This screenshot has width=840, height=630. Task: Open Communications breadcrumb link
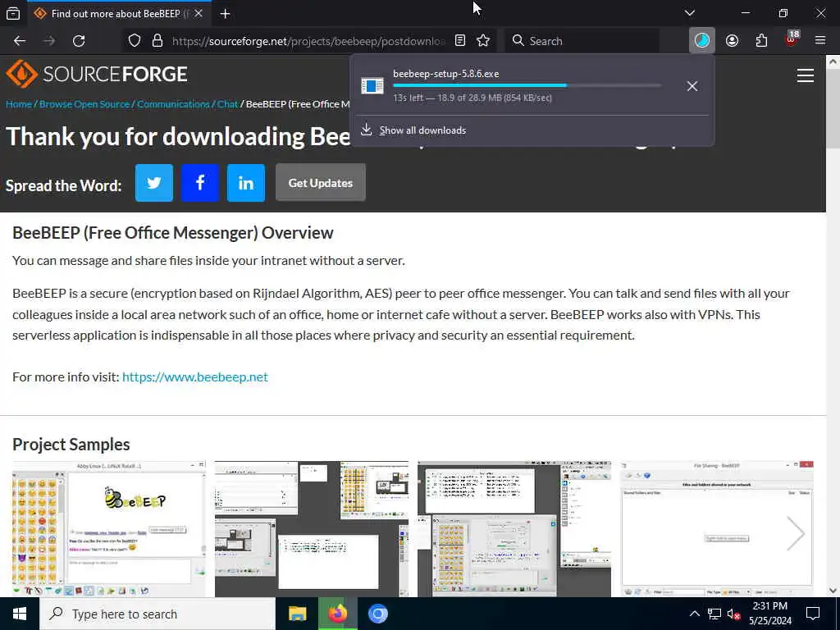coord(173,104)
